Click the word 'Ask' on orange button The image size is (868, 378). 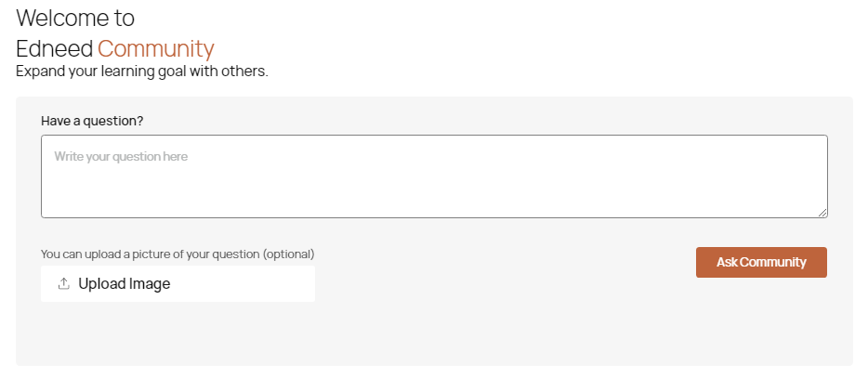click(727, 262)
